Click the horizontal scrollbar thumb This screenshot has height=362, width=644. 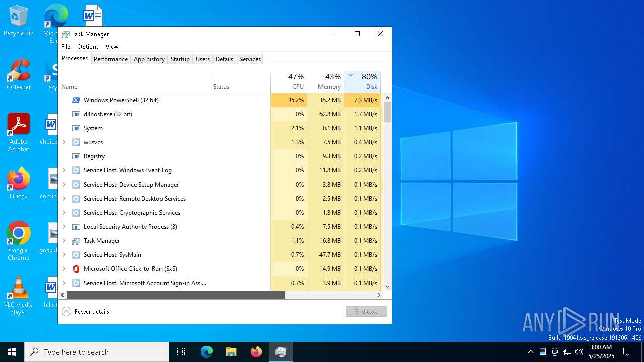(x=176, y=295)
